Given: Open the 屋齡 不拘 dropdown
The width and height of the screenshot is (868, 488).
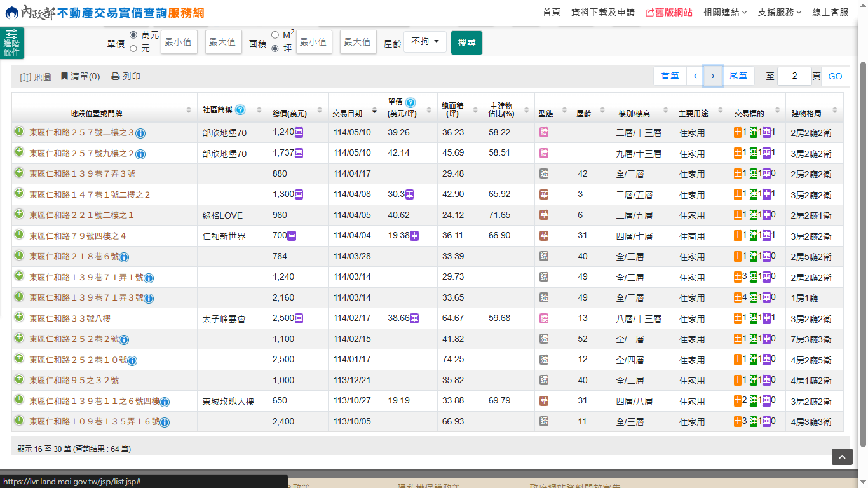Looking at the screenshot, I should coord(425,42).
